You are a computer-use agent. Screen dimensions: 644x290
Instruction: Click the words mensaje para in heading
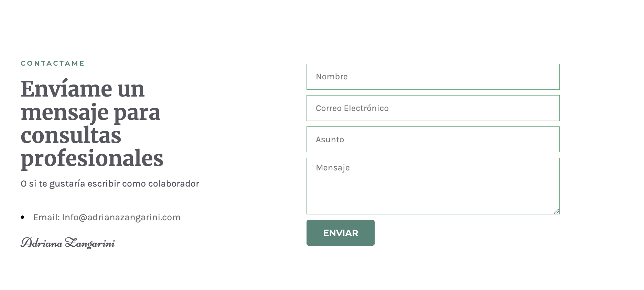(x=90, y=113)
